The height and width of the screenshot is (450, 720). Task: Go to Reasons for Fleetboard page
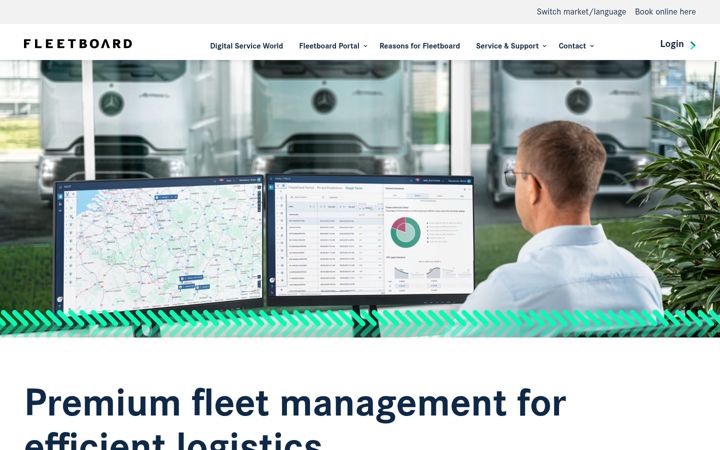[420, 46]
